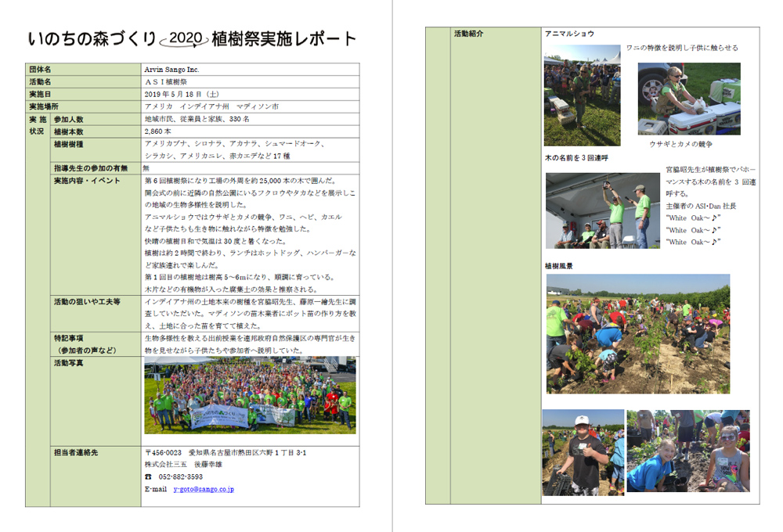
Task: Select the large group photo with banners
Action: click(x=250, y=396)
